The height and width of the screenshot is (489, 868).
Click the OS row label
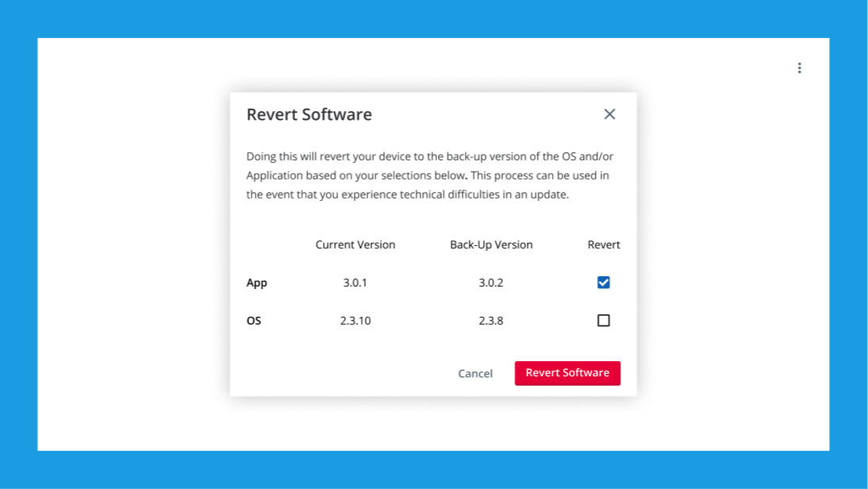pyautogui.click(x=254, y=321)
